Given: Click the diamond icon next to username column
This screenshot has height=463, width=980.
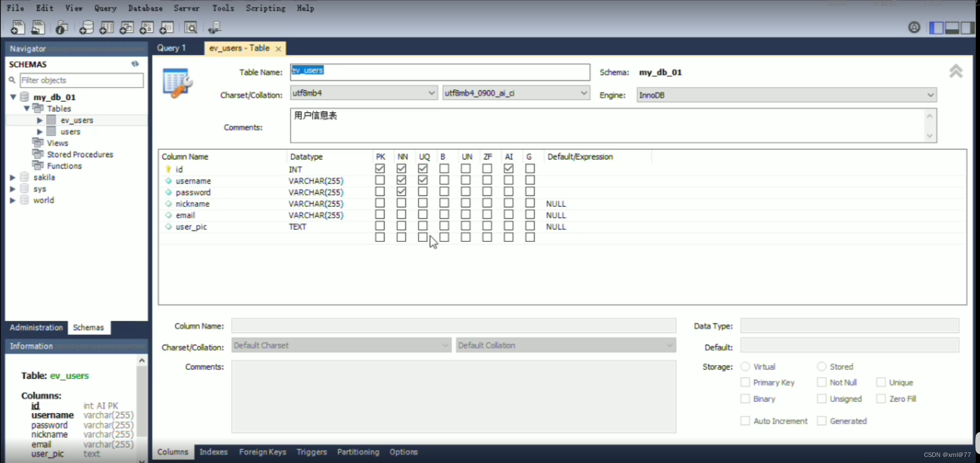Looking at the screenshot, I should tap(168, 181).
